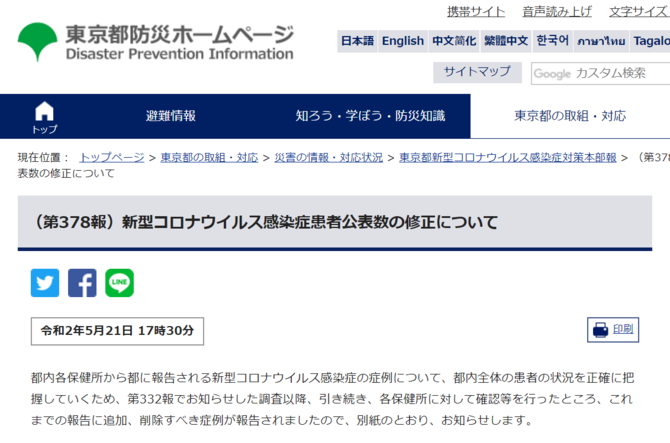Viewport: 670px width, 443px height.
Task: Share the page on Facebook
Action: click(82, 283)
